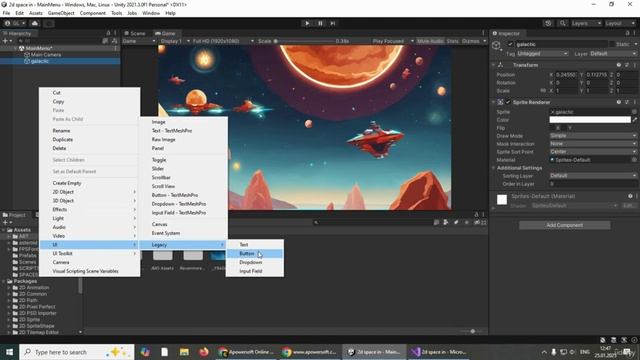Viewport: 640px width, 360px height.
Task: Open the GameObject menu in menu bar
Action: [x=61, y=13]
